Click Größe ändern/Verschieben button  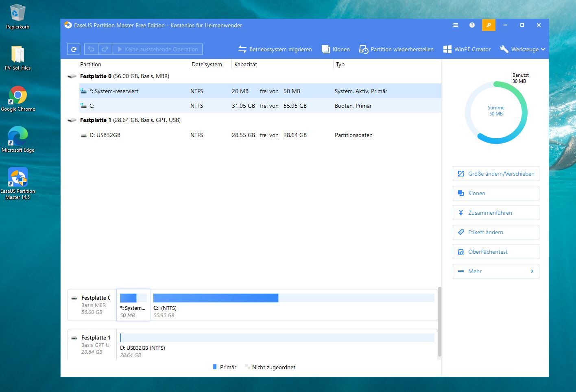[x=496, y=174]
